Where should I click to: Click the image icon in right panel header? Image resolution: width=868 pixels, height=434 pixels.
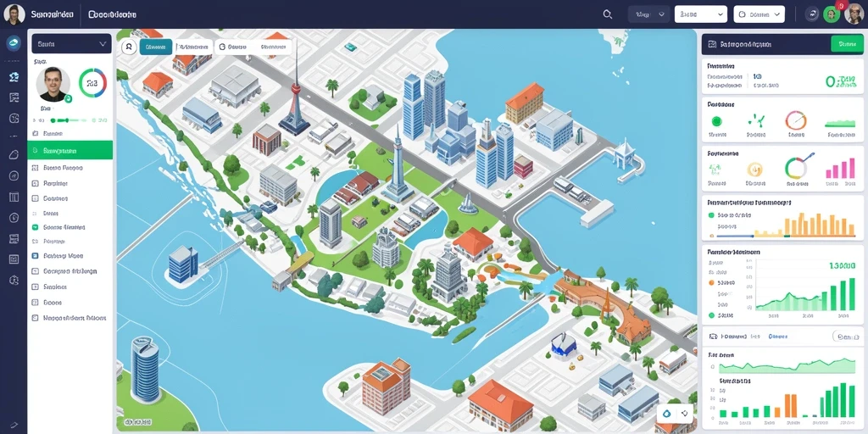click(713, 44)
